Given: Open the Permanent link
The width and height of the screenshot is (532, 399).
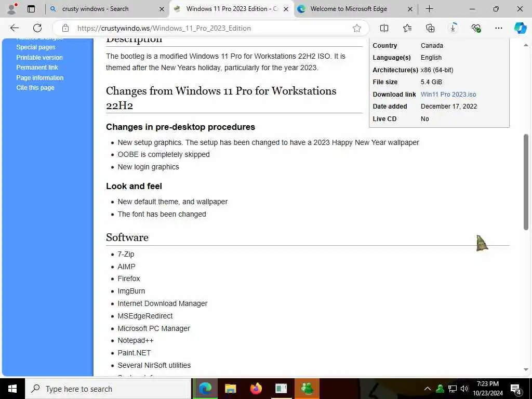Looking at the screenshot, I should 37,68.
